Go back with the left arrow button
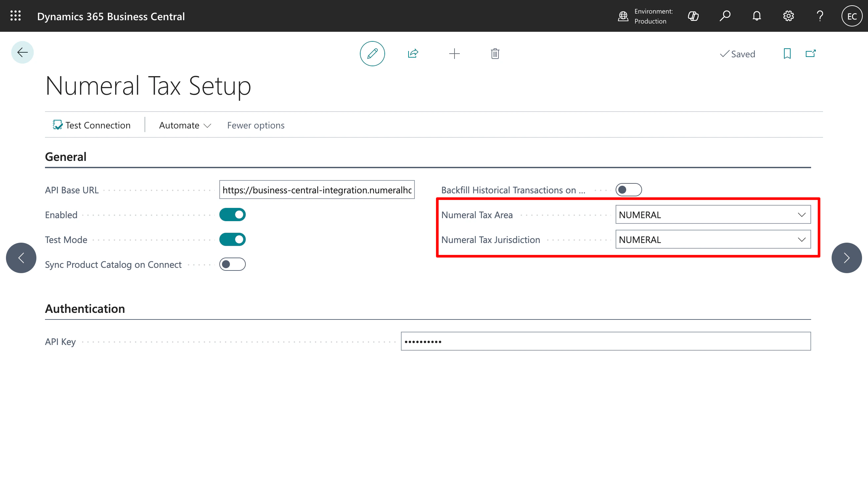Viewport: 868px width, 484px height. point(22,52)
